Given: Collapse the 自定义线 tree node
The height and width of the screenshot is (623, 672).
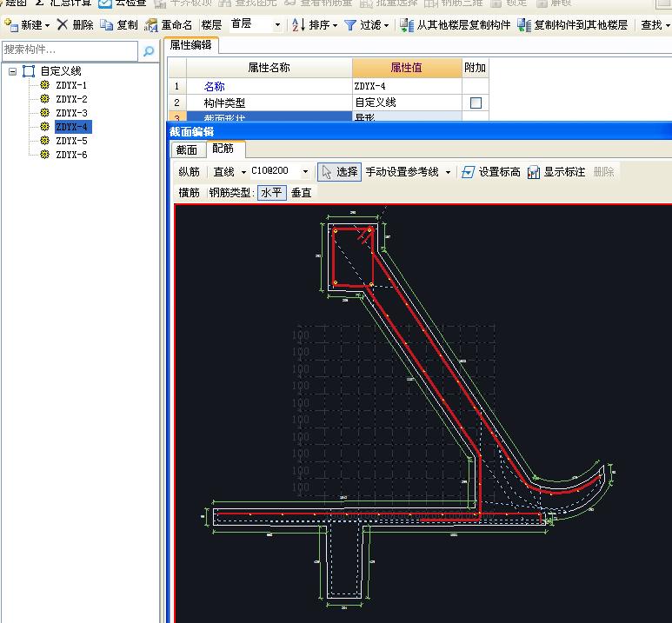Looking at the screenshot, I should 13,71.
